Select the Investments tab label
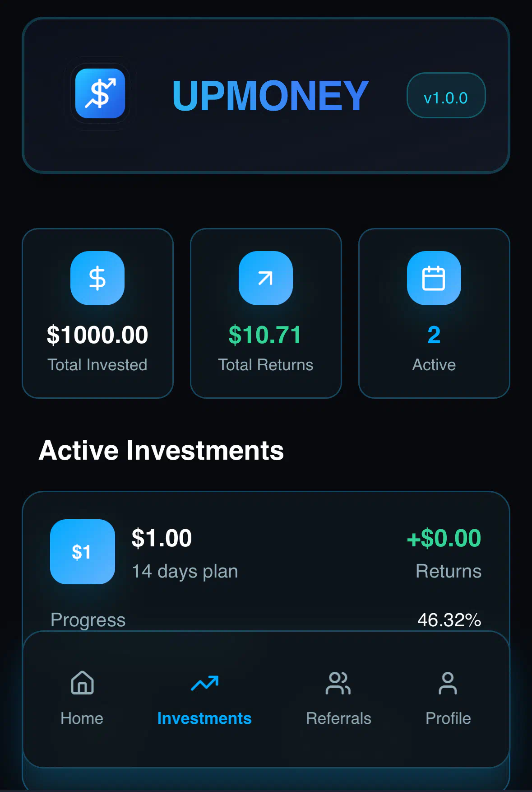The height and width of the screenshot is (792, 532). click(204, 718)
